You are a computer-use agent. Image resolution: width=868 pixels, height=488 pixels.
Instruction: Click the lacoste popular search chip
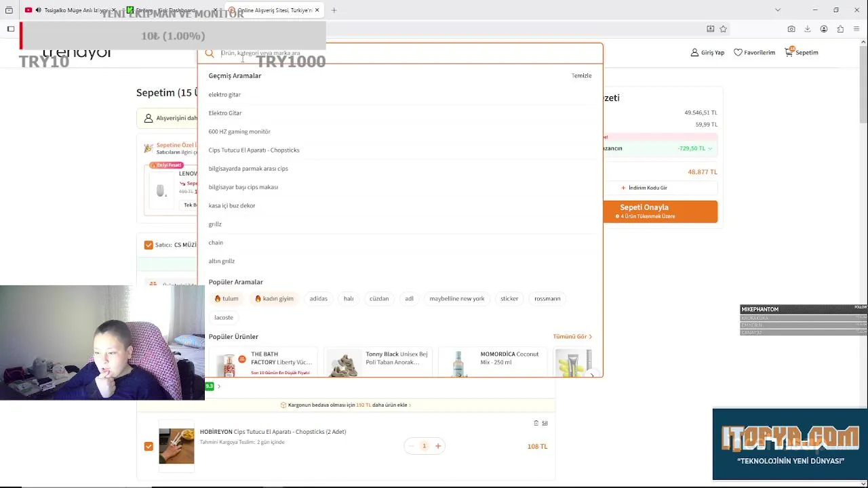click(224, 317)
